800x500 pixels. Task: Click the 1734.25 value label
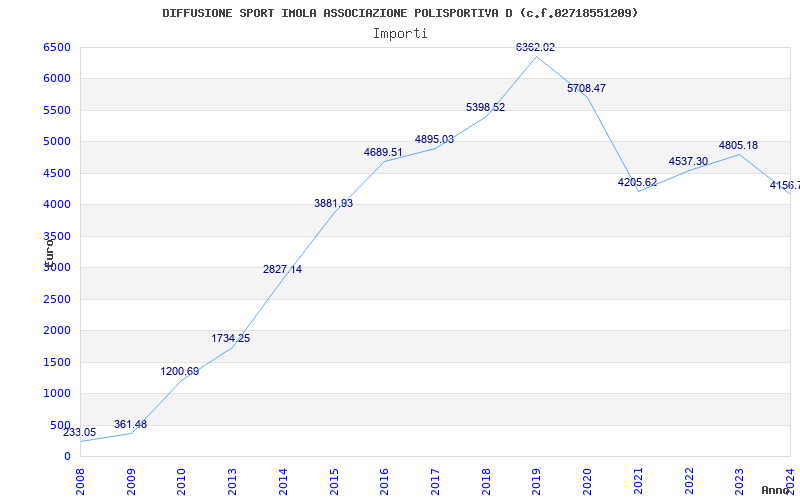coord(231,338)
